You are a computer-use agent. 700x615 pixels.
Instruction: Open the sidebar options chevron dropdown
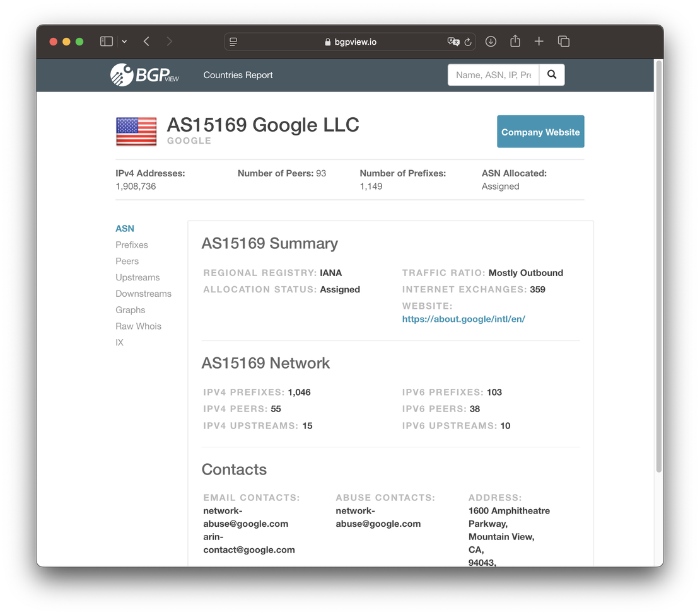124,41
